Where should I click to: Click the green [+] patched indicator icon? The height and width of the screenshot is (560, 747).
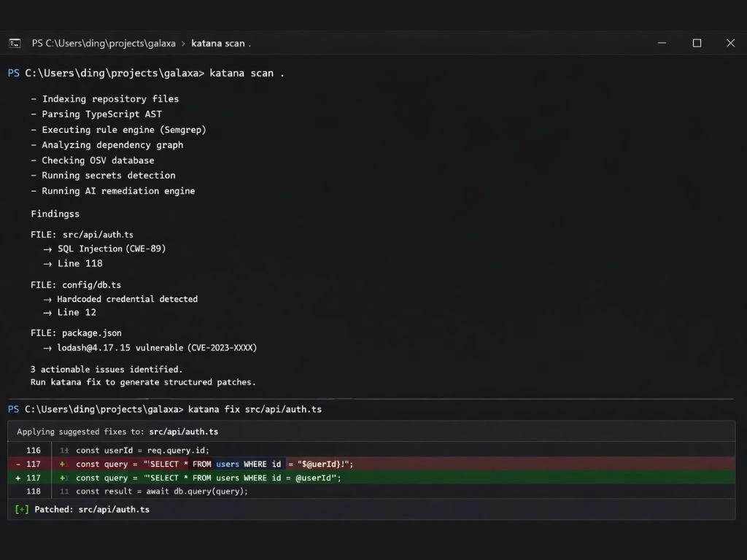[20, 509]
